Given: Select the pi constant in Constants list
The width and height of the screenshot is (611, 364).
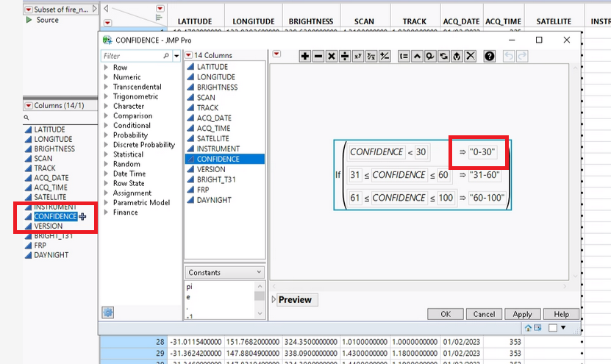Looking at the screenshot, I should coord(190,287).
